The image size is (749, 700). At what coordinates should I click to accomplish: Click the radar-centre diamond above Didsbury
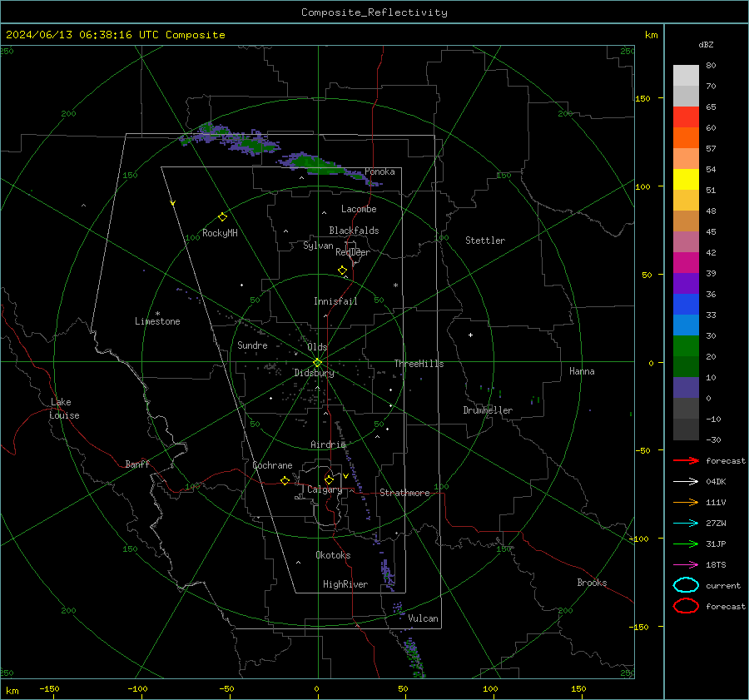[x=317, y=363]
